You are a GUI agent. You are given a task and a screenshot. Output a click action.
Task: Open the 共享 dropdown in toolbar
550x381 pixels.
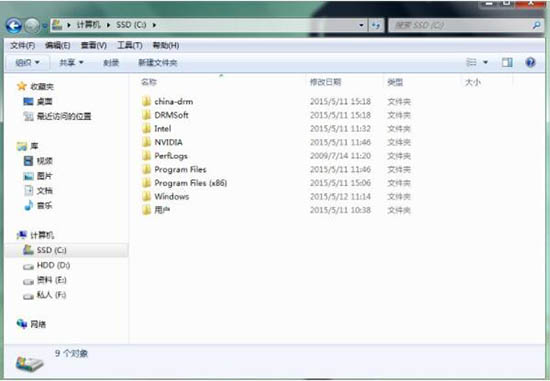click(71, 62)
